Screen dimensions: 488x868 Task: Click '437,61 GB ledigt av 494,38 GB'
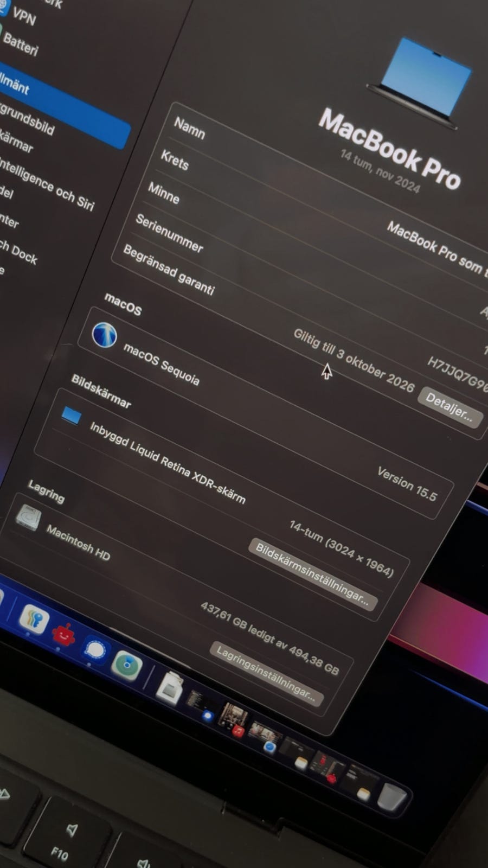coord(269,639)
